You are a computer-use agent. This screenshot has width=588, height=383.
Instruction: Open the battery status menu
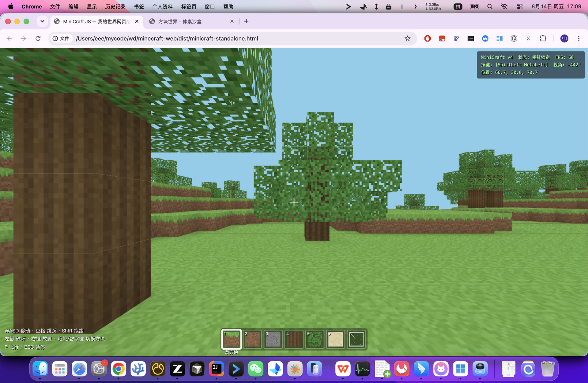point(475,6)
